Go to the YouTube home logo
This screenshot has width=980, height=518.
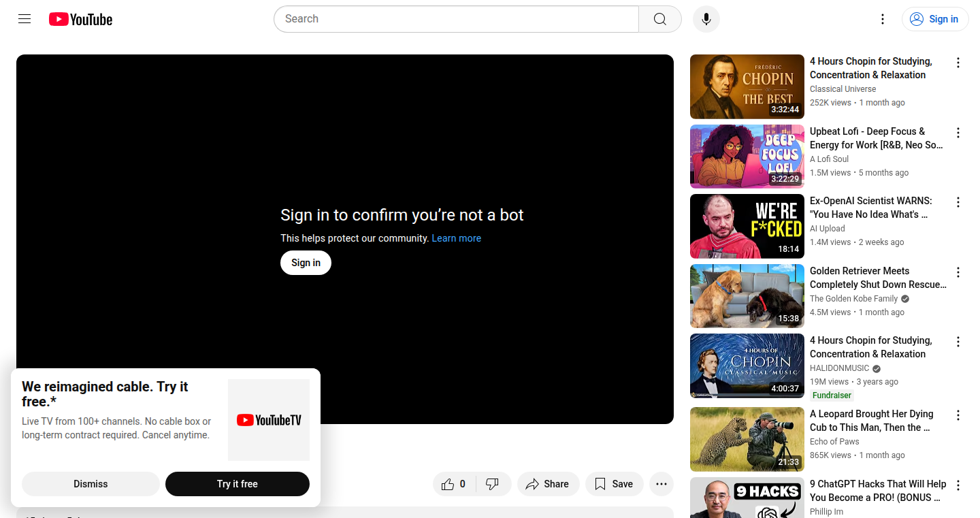80,20
